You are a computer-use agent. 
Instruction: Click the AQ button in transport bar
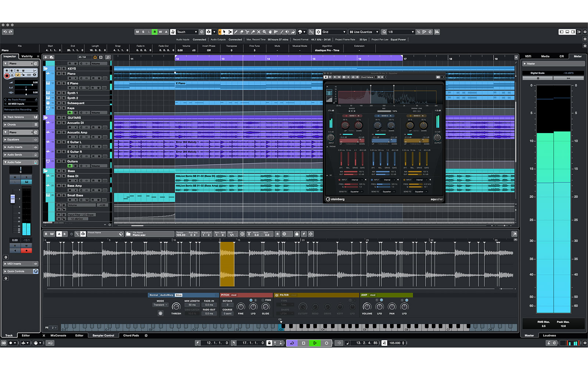[50, 343]
